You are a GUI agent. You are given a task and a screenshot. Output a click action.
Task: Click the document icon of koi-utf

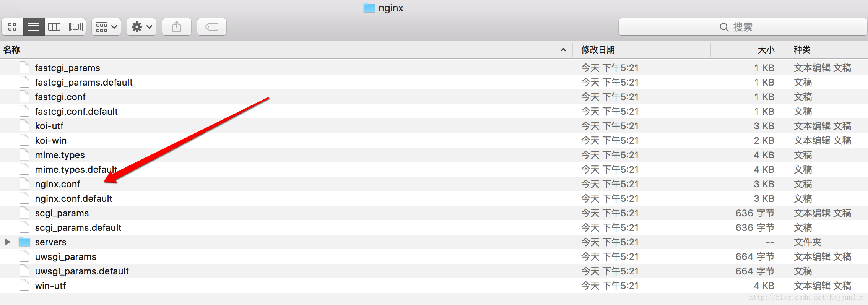coord(24,126)
